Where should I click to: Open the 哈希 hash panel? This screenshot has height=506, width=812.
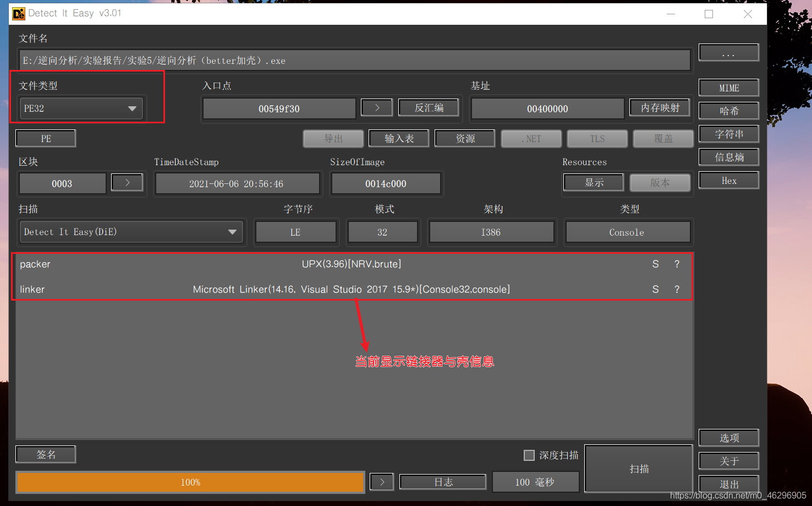point(729,111)
